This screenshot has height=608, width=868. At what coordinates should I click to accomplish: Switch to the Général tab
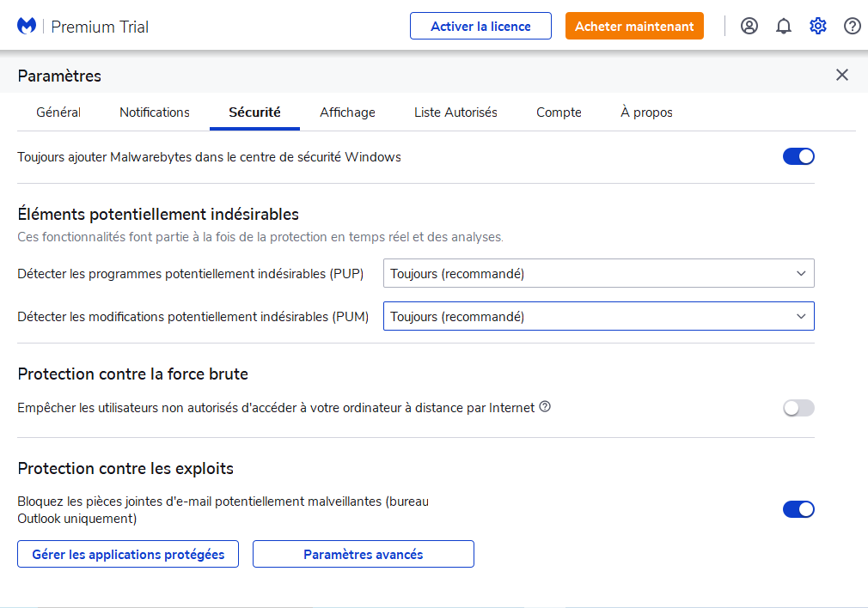tap(58, 112)
